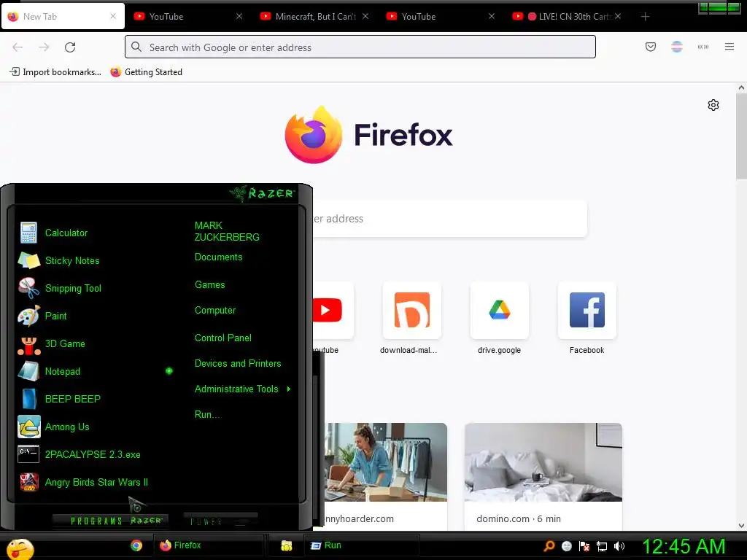Switch to the New Tab tab
This screenshot has height=560, width=747.
pos(63,16)
